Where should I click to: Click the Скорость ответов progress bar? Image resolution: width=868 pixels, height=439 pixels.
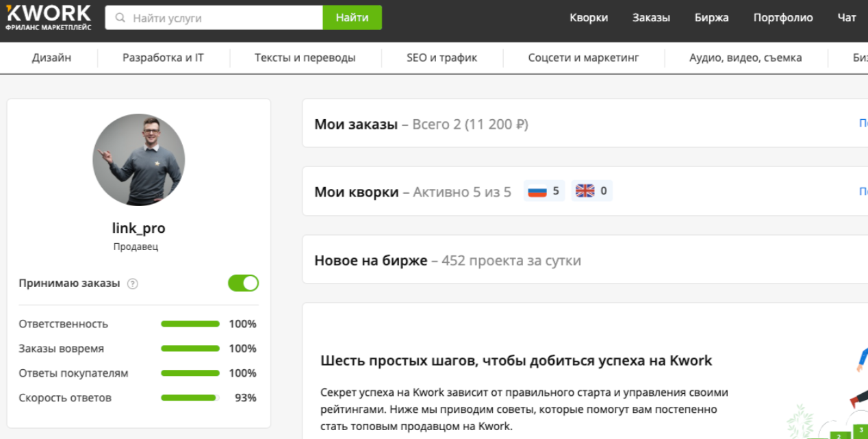[x=190, y=398]
